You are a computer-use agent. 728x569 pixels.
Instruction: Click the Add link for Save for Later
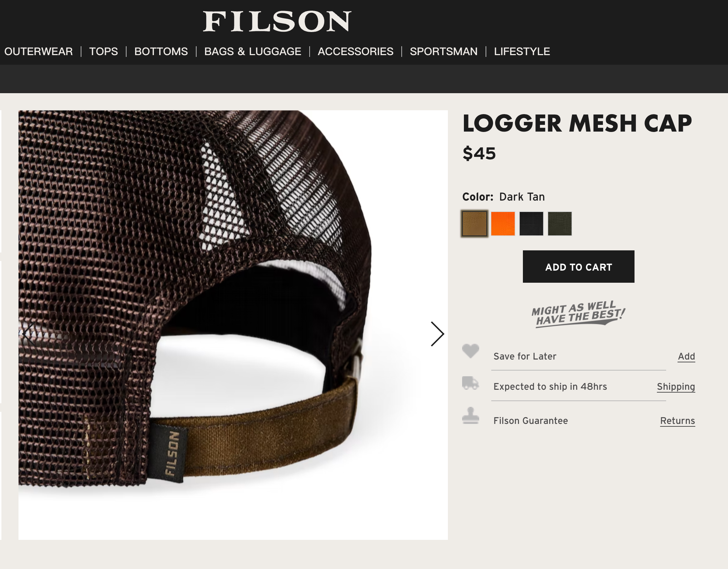click(686, 356)
